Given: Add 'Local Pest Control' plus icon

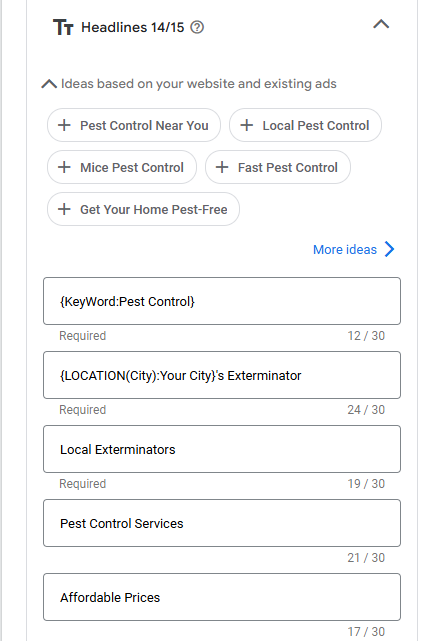Looking at the screenshot, I should pos(246,125).
